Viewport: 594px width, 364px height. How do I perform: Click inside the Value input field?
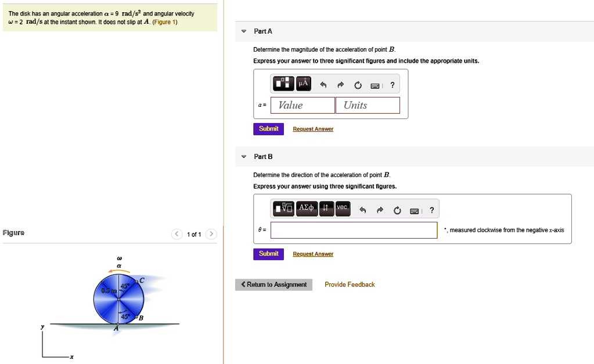pos(302,105)
